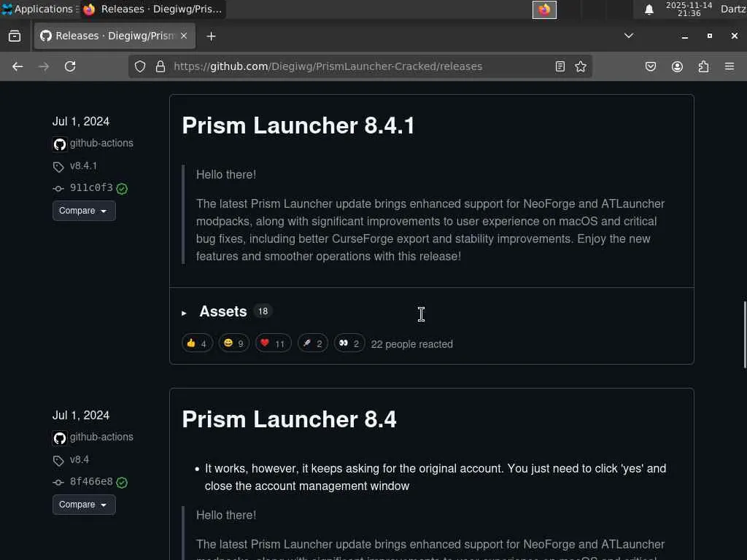
Task: Reload the current page
Action: 70,66
